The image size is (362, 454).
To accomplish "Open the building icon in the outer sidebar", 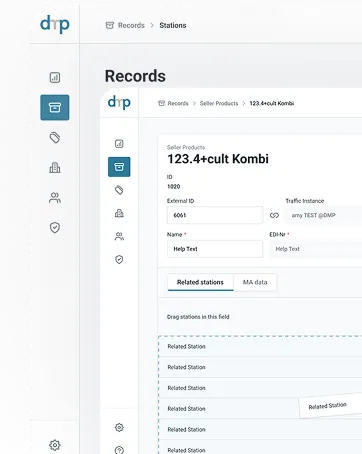I will (x=55, y=167).
